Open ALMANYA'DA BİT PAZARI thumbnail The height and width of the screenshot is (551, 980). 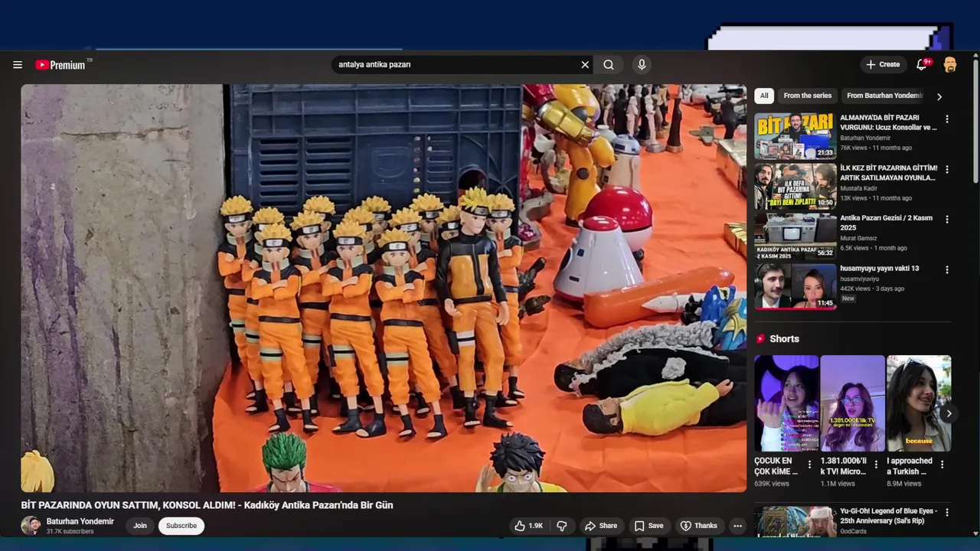[795, 136]
